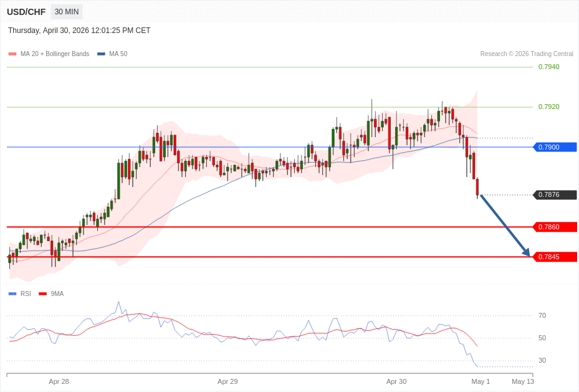This screenshot has height=392, width=579.
Task: Click the May 1 date axis label
Action: 481,381
